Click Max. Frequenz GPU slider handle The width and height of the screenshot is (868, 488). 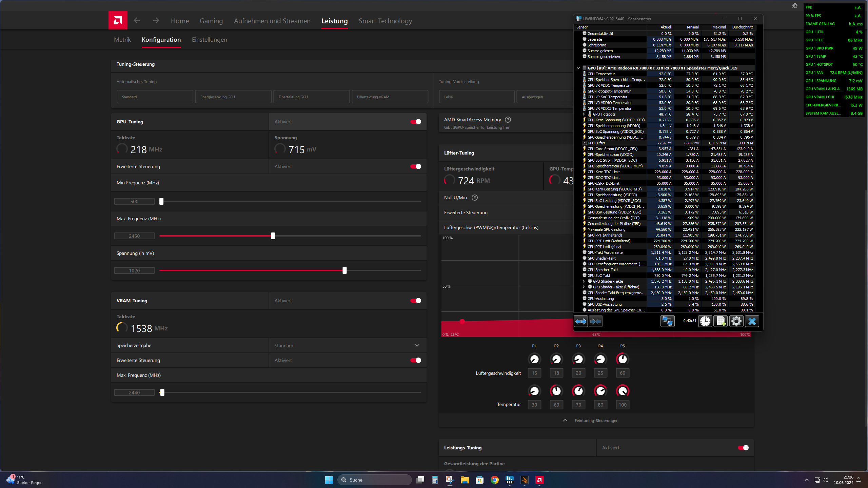273,236
